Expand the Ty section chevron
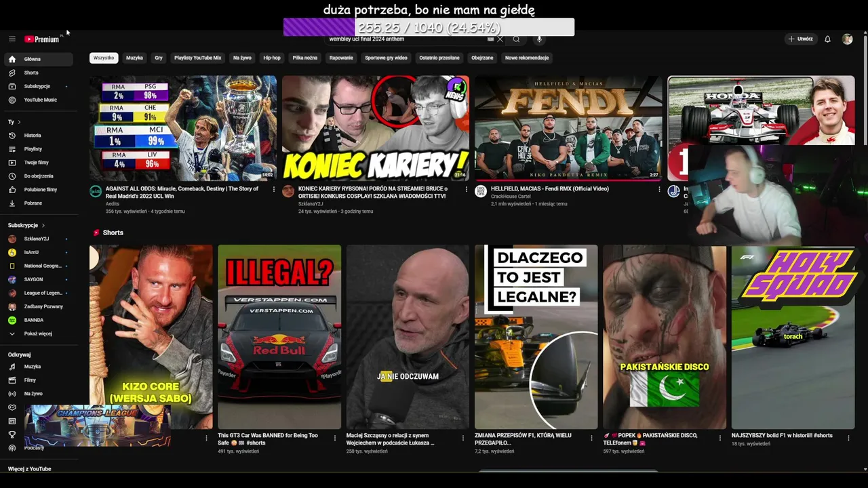Image resolution: width=868 pixels, height=488 pixels. click(19, 122)
